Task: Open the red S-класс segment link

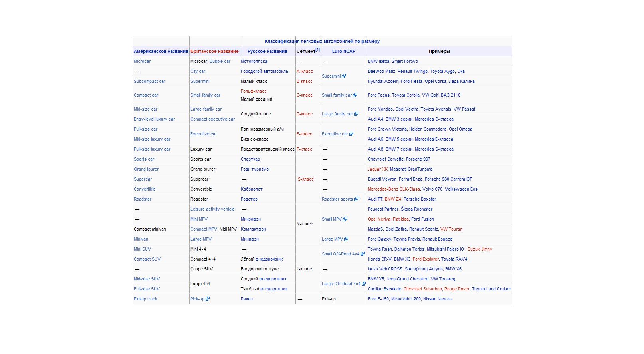Action: (x=306, y=179)
